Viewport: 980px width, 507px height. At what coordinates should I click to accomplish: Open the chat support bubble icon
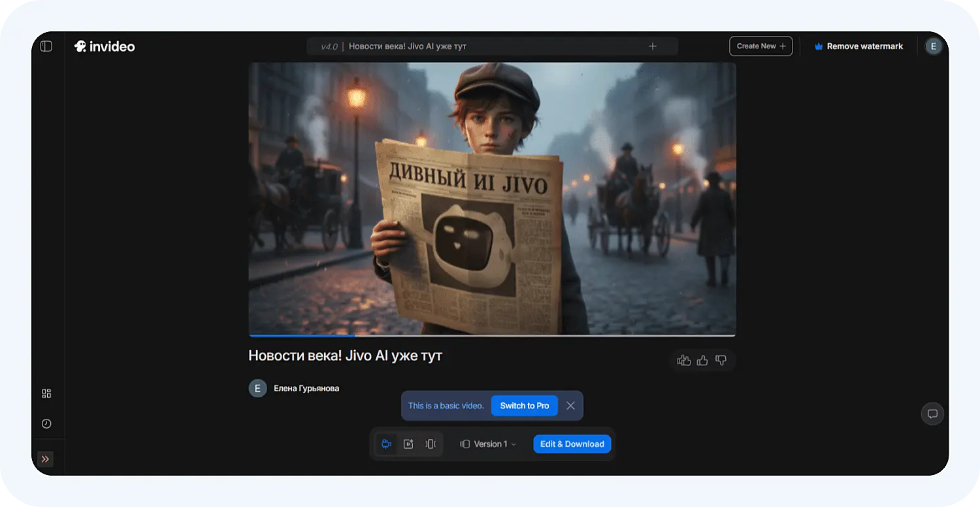pyautogui.click(x=932, y=414)
